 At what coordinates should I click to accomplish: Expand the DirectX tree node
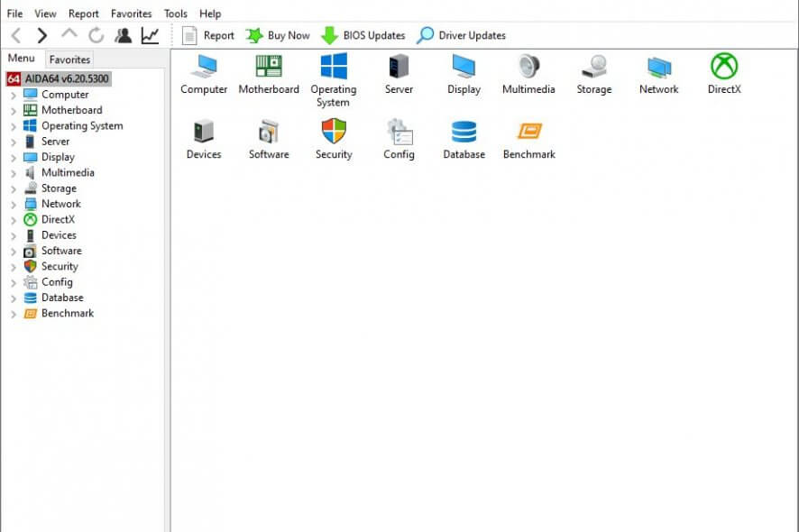tap(14, 221)
